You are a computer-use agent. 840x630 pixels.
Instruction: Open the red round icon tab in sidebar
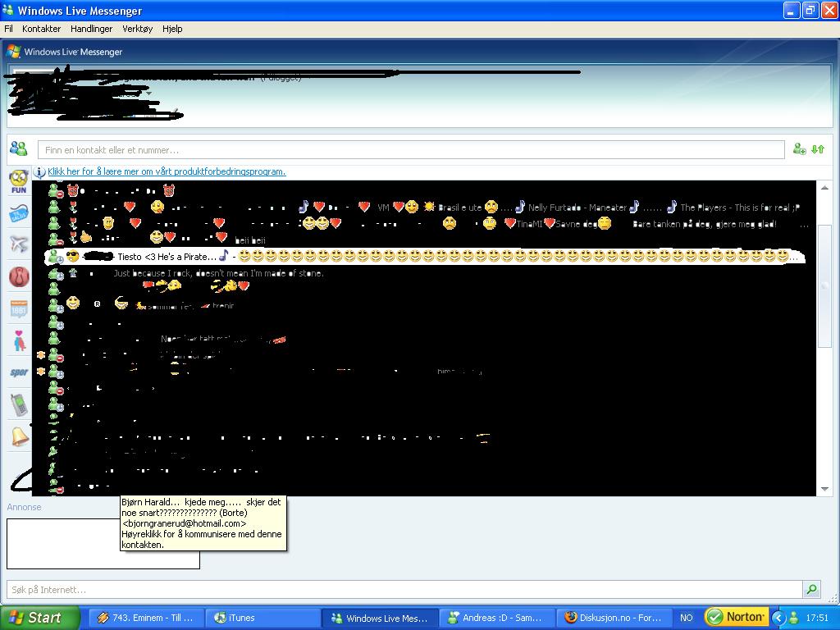[19, 277]
